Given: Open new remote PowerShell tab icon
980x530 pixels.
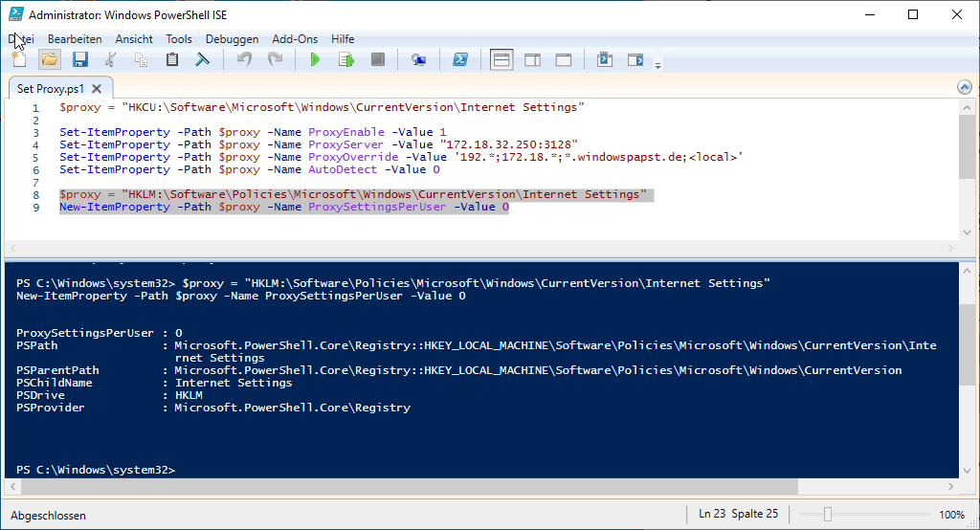Looking at the screenshot, I should (x=418, y=59).
